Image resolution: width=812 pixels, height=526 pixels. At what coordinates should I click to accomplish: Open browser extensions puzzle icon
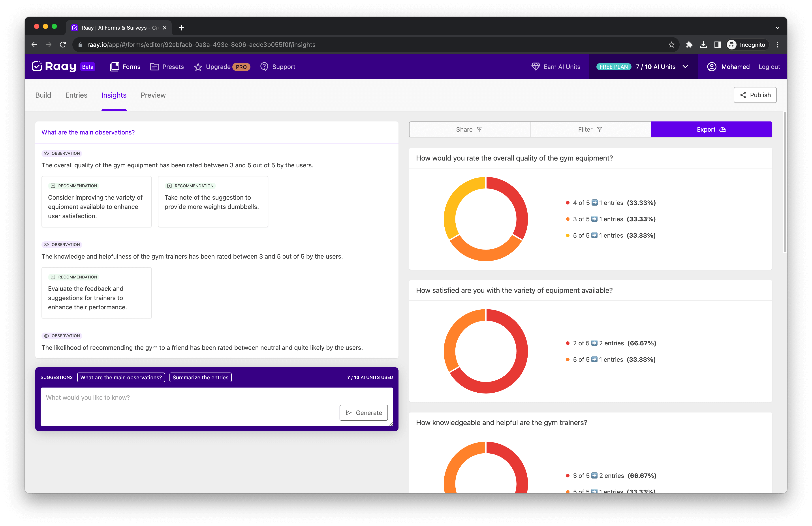[689, 45]
